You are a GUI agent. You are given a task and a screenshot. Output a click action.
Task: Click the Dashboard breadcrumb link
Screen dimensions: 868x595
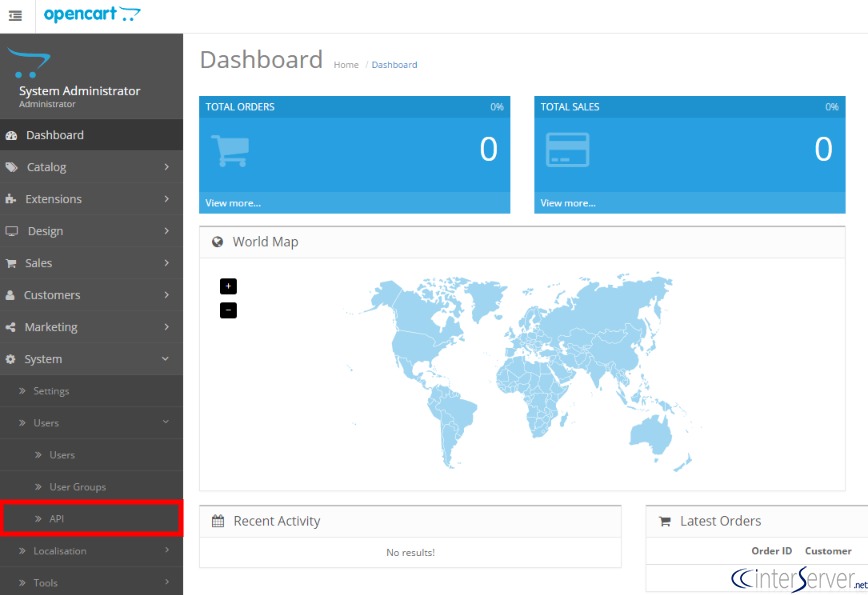(x=394, y=65)
